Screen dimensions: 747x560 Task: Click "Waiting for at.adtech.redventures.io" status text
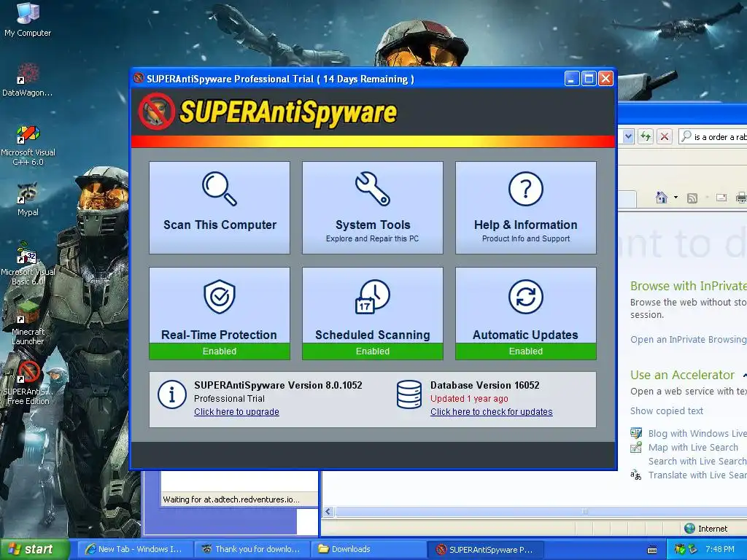tap(231, 499)
